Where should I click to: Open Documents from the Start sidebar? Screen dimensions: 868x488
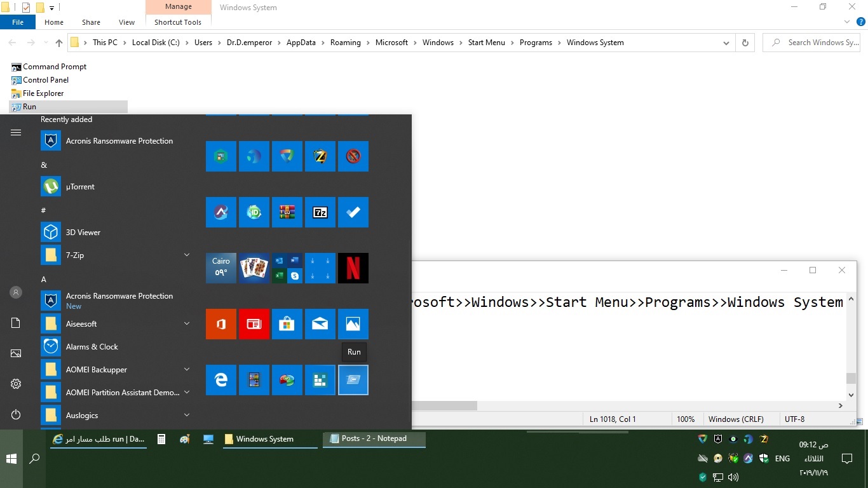[16, 323]
